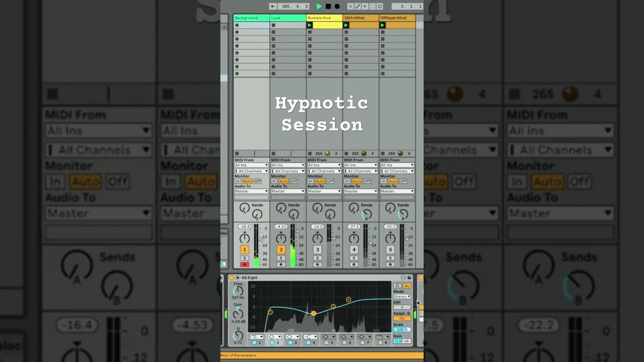Viewport: 644px width, 362px height.
Task: Toggle track 3 activator button
Action: click(317, 249)
